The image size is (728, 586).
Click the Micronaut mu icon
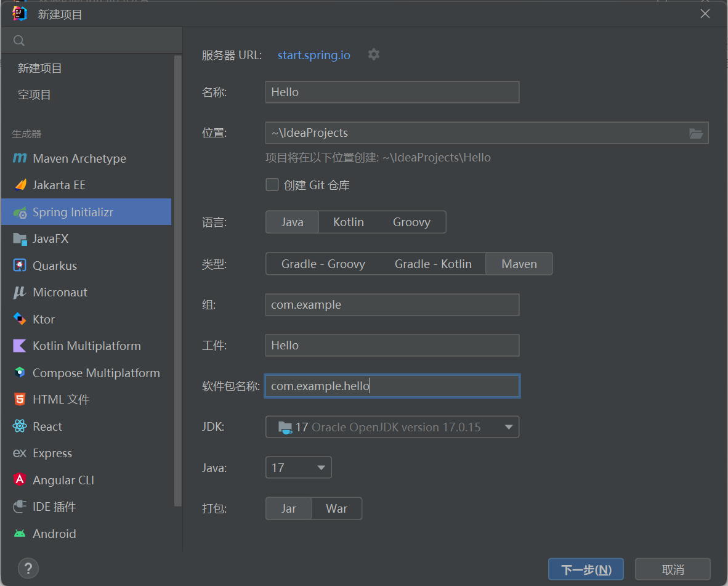tap(20, 292)
